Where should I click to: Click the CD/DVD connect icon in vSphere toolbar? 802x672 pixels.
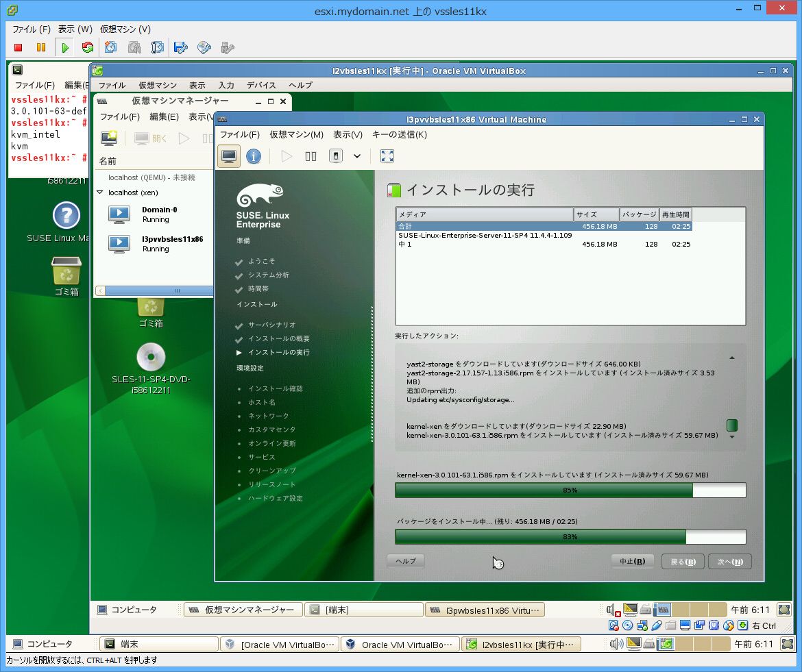click(x=204, y=47)
